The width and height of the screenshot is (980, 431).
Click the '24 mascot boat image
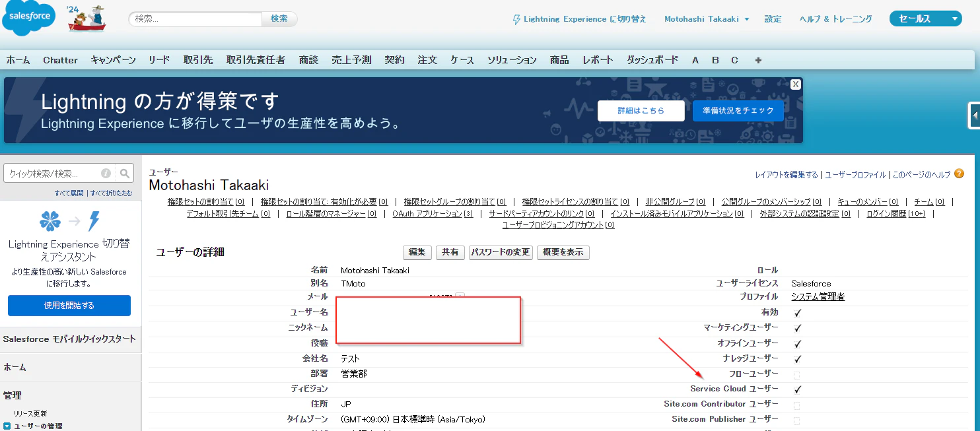tap(87, 18)
